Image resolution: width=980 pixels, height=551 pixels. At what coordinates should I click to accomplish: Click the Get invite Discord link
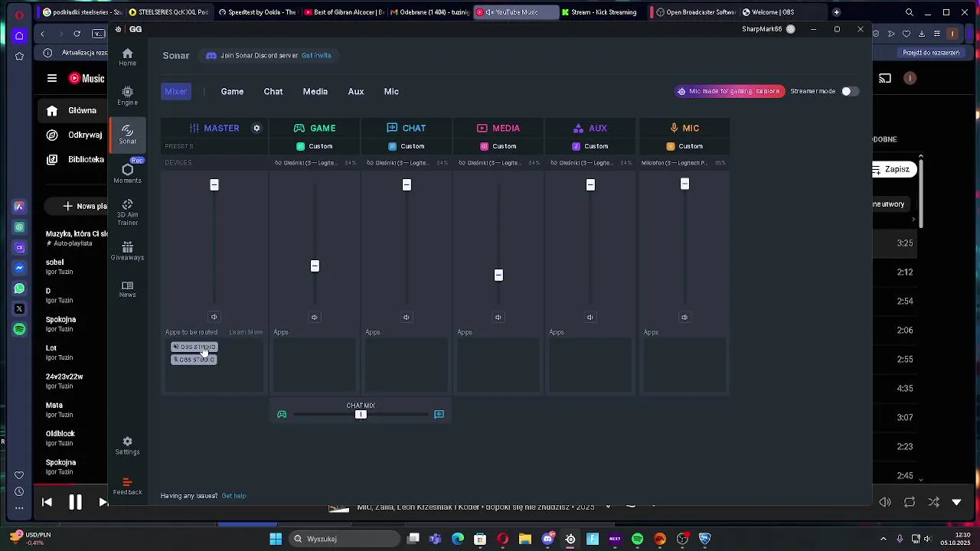(316, 56)
